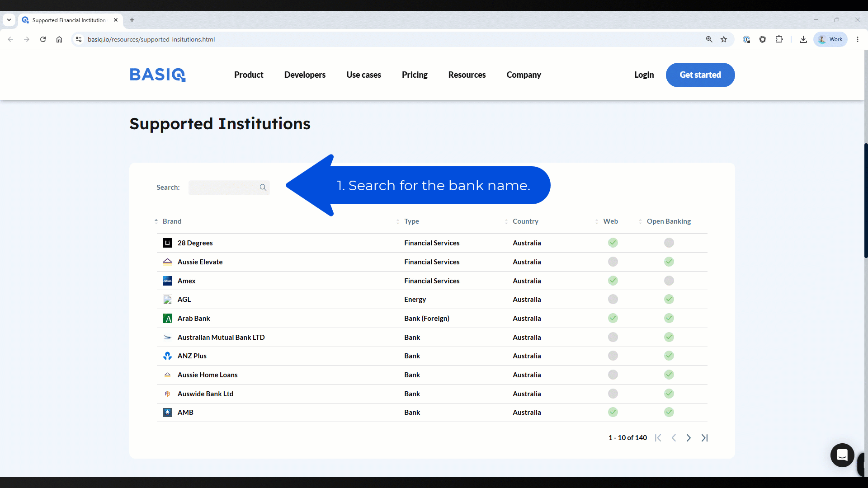This screenshot has height=488, width=868.
Task: Click the search magnifier icon in search box
Action: [263, 188]
